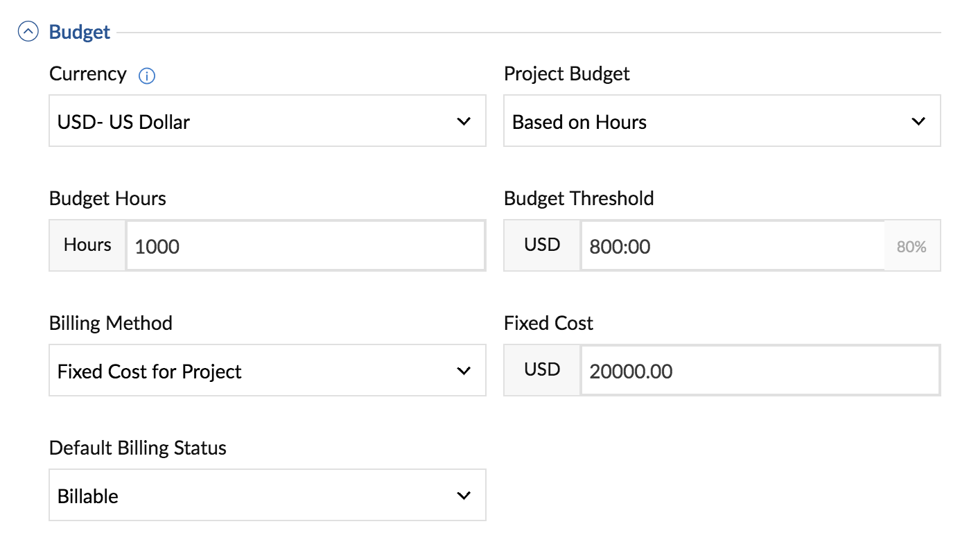This screenshot has height=560, width=969.
Task: Open the Based on Hours dropdown
Action: (722, 121)
